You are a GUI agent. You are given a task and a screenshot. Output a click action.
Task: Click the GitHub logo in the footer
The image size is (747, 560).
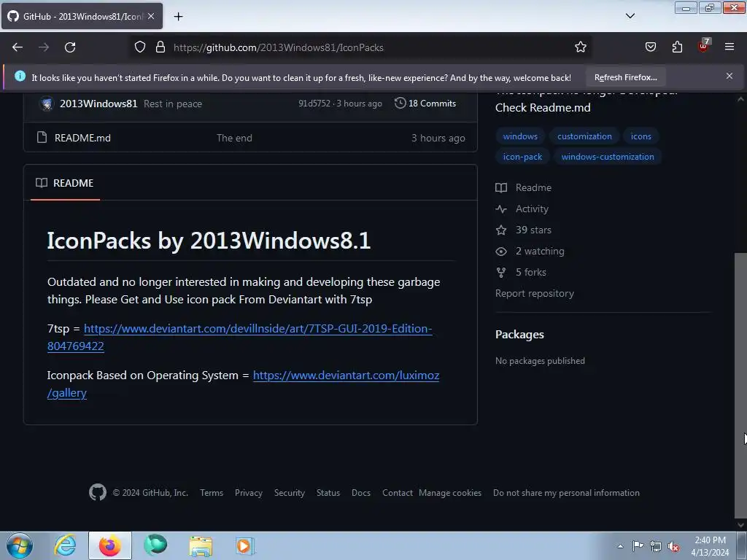[x=98, y=492]
